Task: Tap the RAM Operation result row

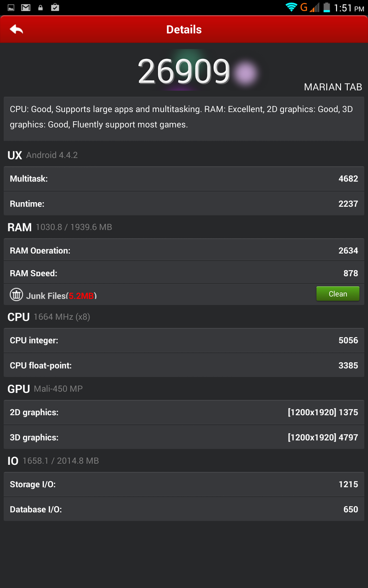Action: (184, 250)
